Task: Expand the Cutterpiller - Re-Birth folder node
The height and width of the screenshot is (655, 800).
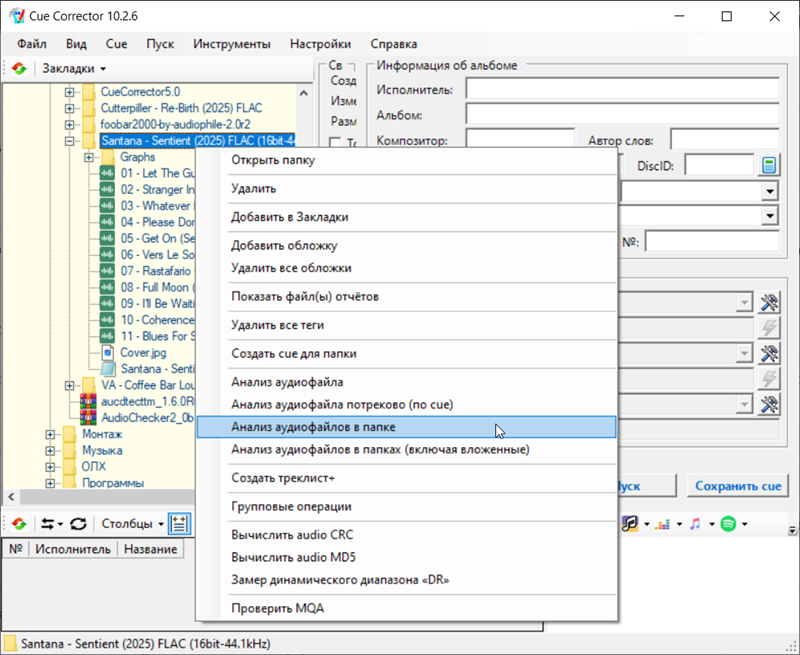Action: (69, 108)
